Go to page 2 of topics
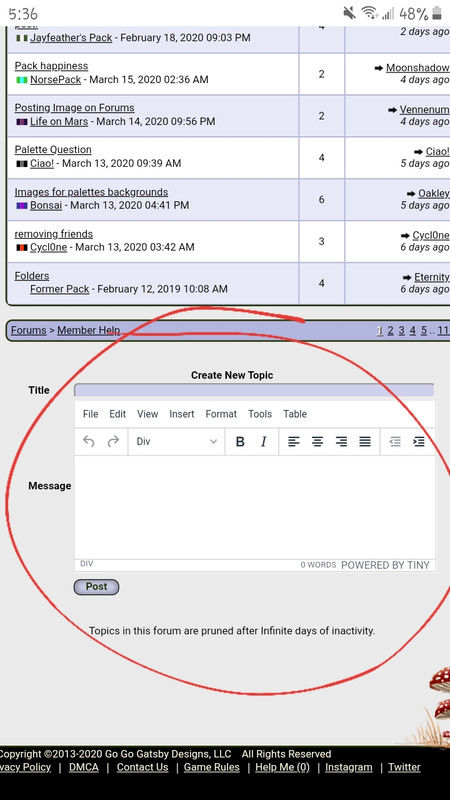The width and height of the screenshot is (450, 800). [390, 331]
